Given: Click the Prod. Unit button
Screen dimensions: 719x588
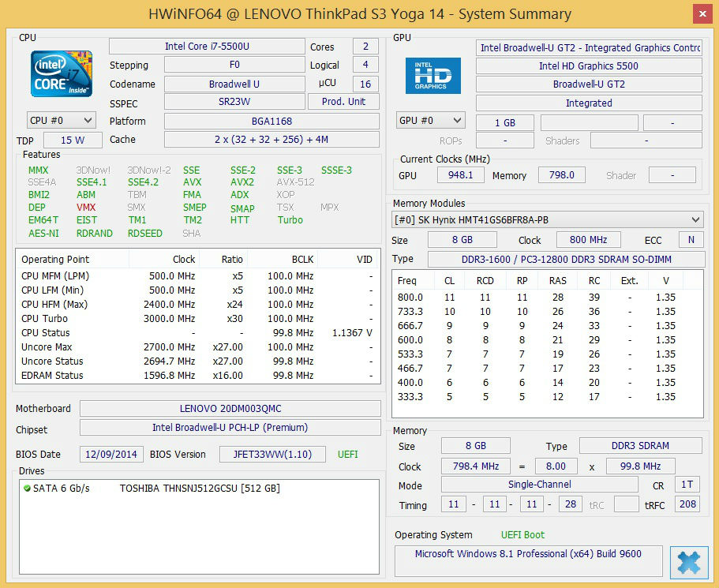Looking at the screenshot, I should click(x=344, y=102).
